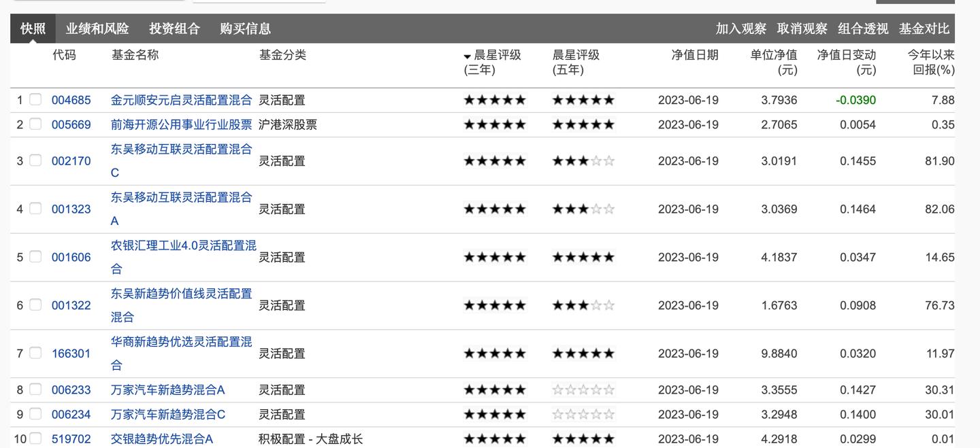Sort by 净值日变动(元) column header

(x=847, y=62)
